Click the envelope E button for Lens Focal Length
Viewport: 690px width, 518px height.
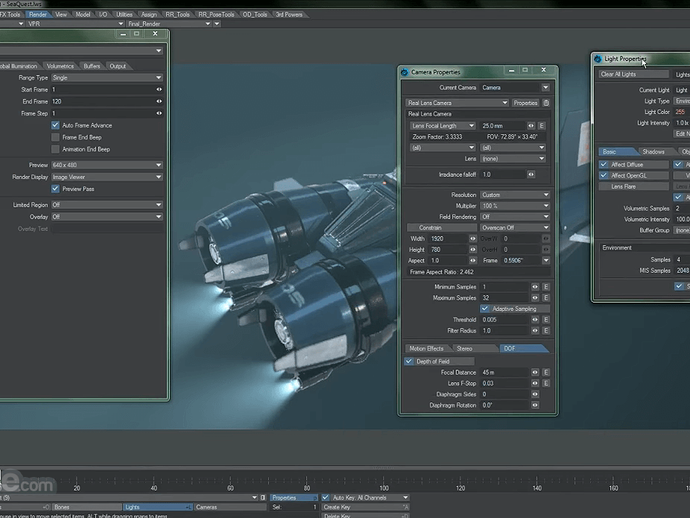[x=542, y=125]
